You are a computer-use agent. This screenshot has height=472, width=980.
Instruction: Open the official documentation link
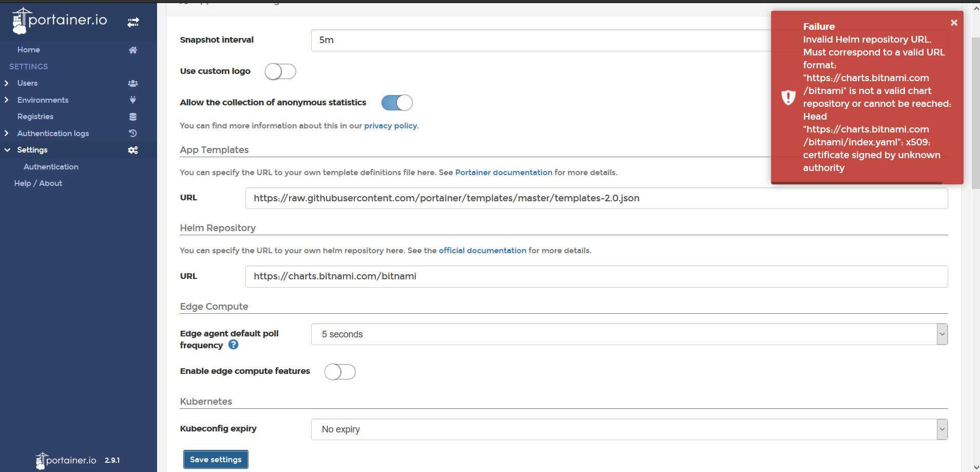(483, 250)
